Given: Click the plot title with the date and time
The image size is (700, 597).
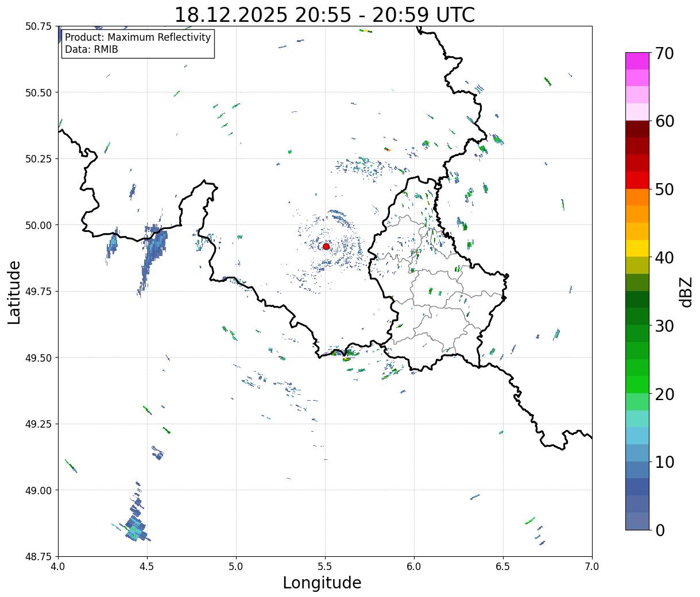Looking at the screenshot, I should pos(324,14).
